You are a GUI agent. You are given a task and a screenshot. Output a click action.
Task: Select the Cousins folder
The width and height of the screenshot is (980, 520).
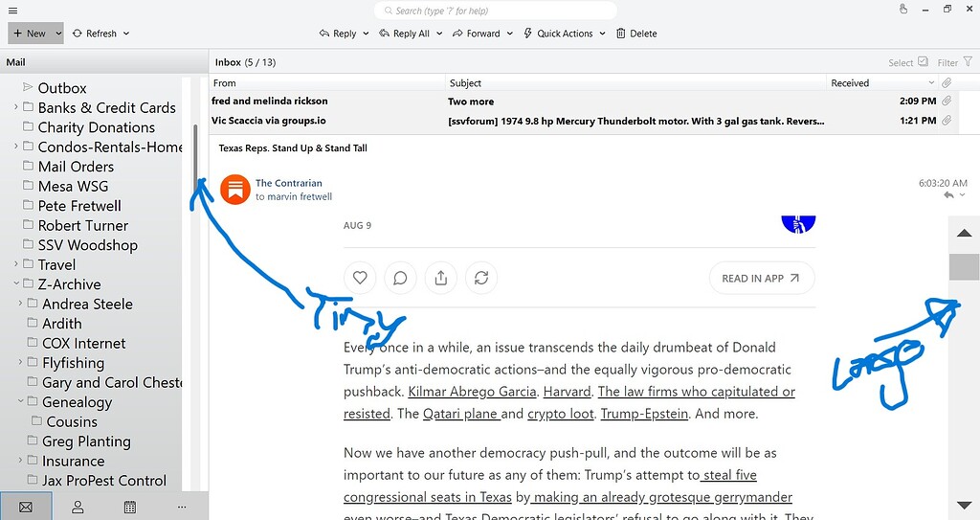click(71, 421)
